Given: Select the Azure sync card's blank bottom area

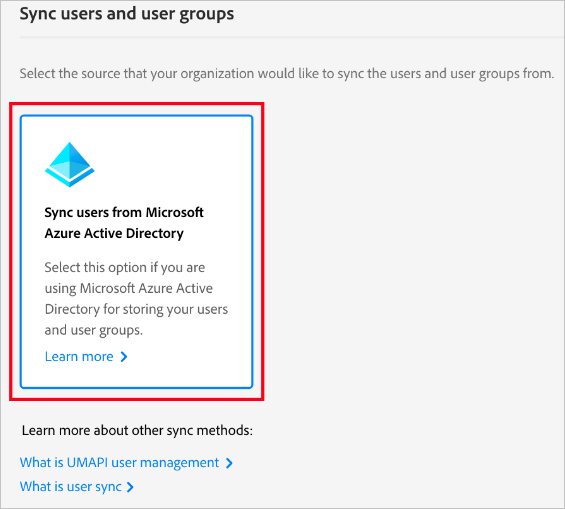Looking at the screenshot, I should (136, 375).
